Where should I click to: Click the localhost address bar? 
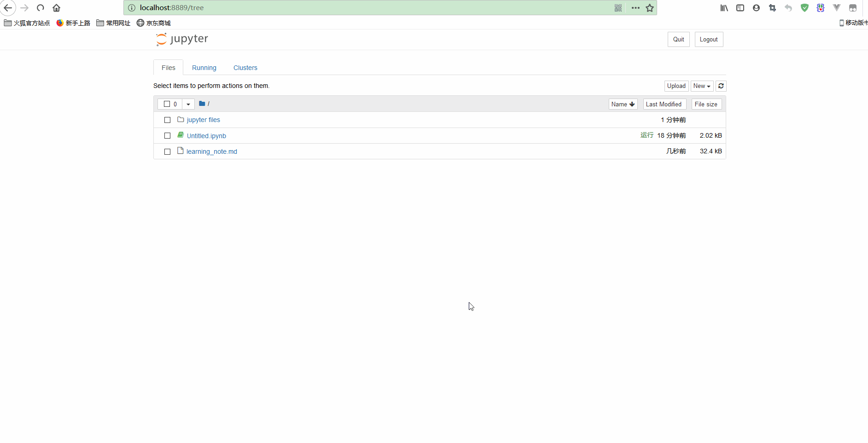368,8
